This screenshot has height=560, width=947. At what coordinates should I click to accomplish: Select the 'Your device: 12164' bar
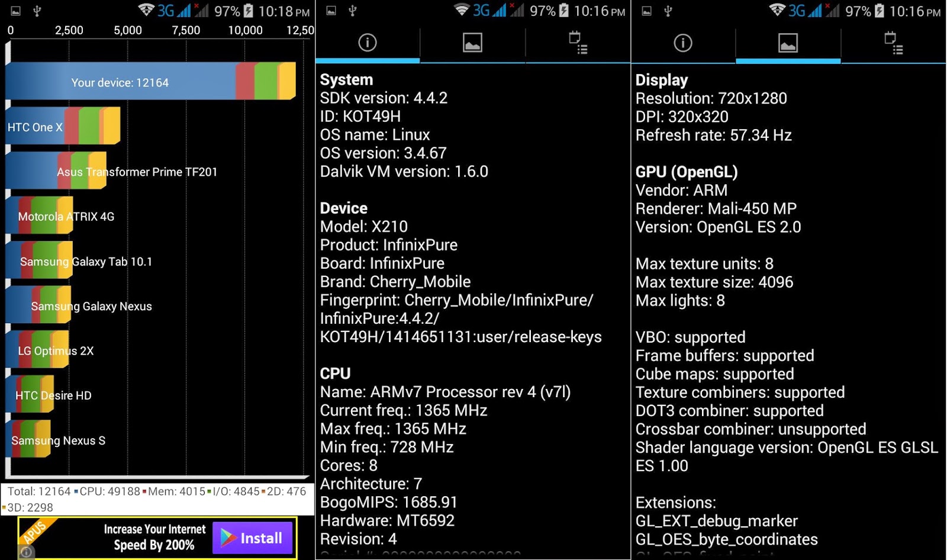tap(151, 81)
